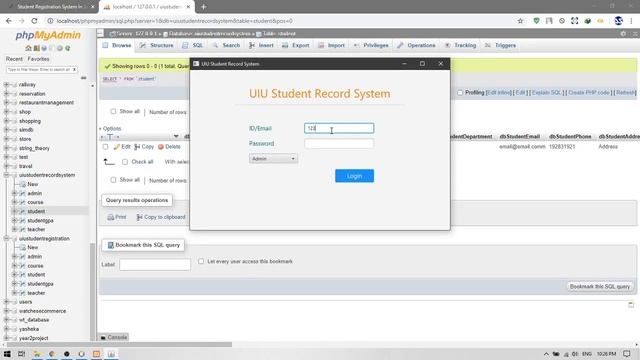Click the Copy to clipboard icon
This screenshot has height=360, width=640.
(x=140, y=217)
